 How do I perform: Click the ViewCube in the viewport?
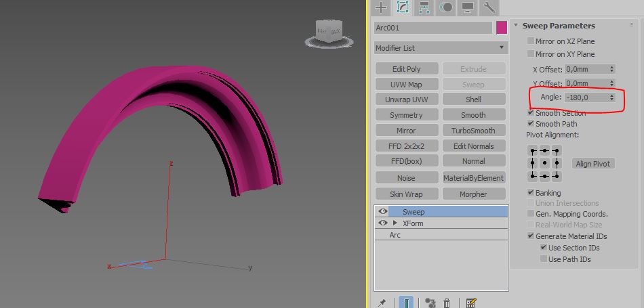[330, 32]
